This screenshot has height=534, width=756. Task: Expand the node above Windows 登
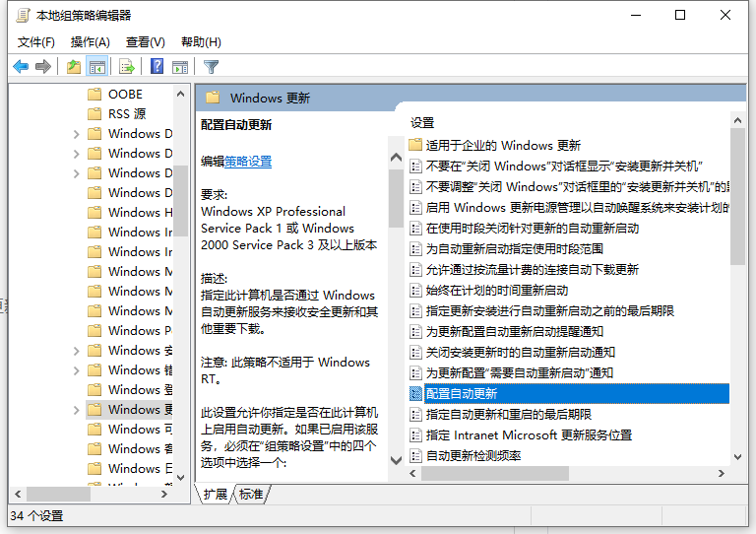(76, 370)
